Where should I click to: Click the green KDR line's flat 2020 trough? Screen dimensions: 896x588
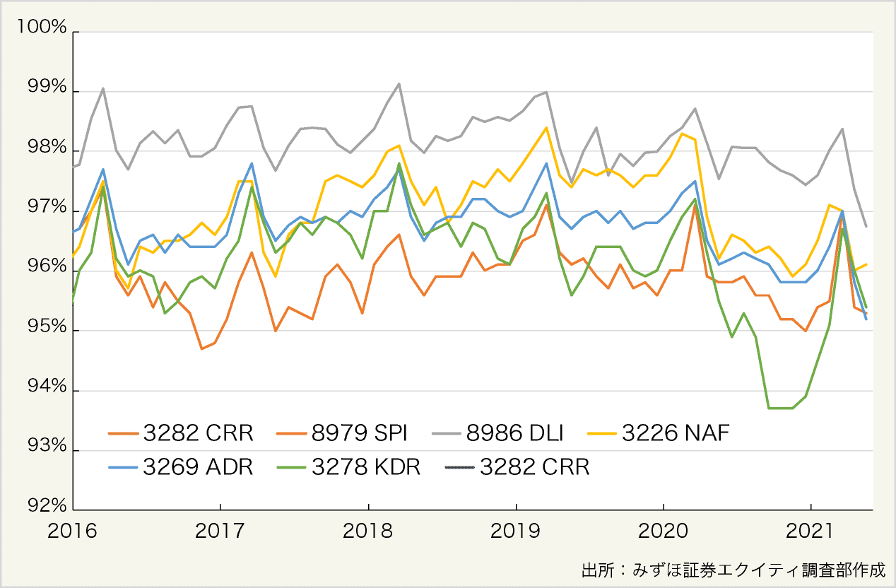tap(780, 408)
